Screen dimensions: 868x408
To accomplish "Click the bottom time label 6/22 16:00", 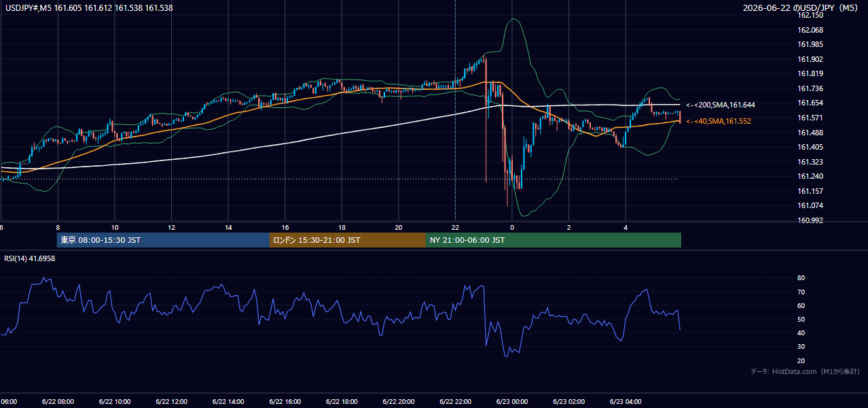I will click(285, 402).
